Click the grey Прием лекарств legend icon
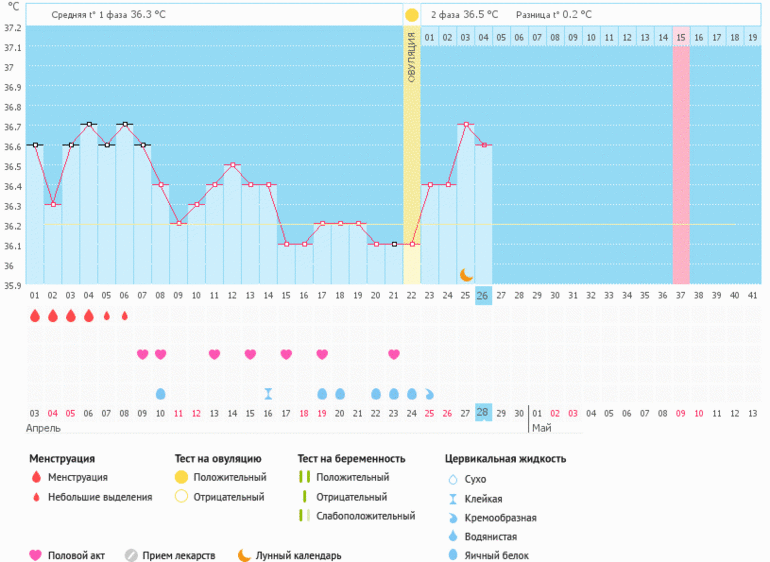The width and height of the screenshot is (770, 562). [x=130, y=555]
